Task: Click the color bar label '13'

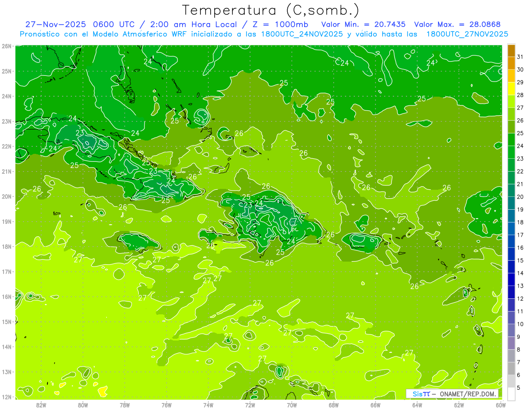Action: [520, 286]
